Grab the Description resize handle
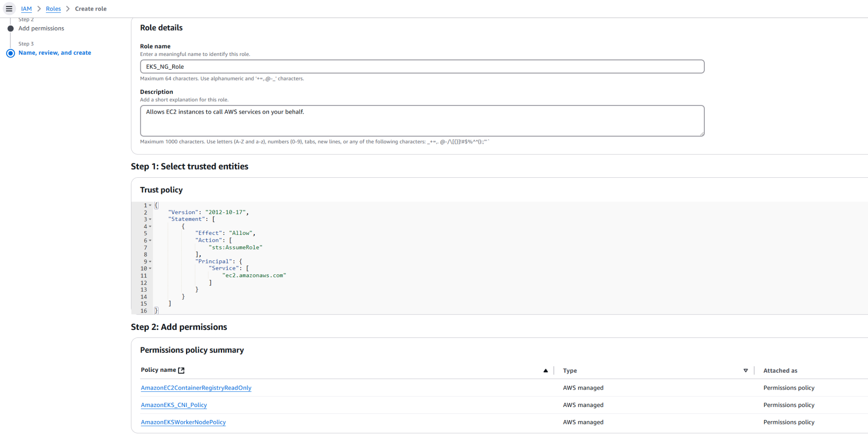868x435 pixels. 701,133
